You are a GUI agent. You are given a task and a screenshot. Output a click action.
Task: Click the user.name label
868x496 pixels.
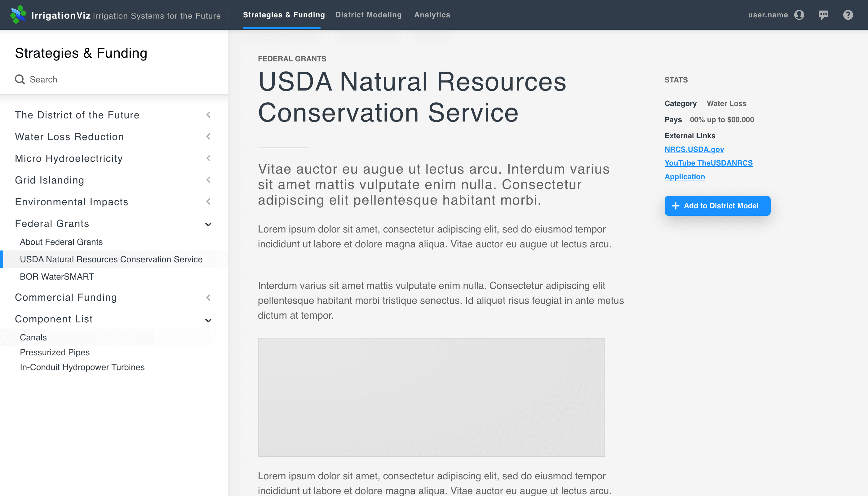(768, 15)
